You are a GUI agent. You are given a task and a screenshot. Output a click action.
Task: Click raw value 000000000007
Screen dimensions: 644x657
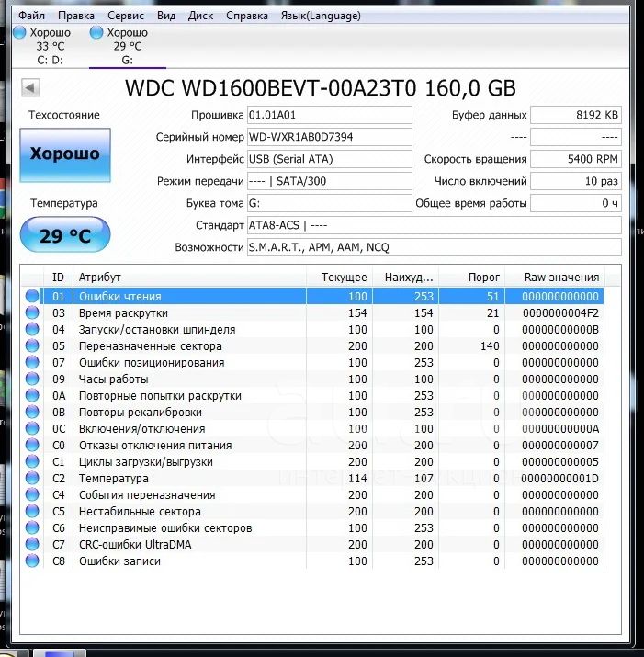tap(560, 446)
